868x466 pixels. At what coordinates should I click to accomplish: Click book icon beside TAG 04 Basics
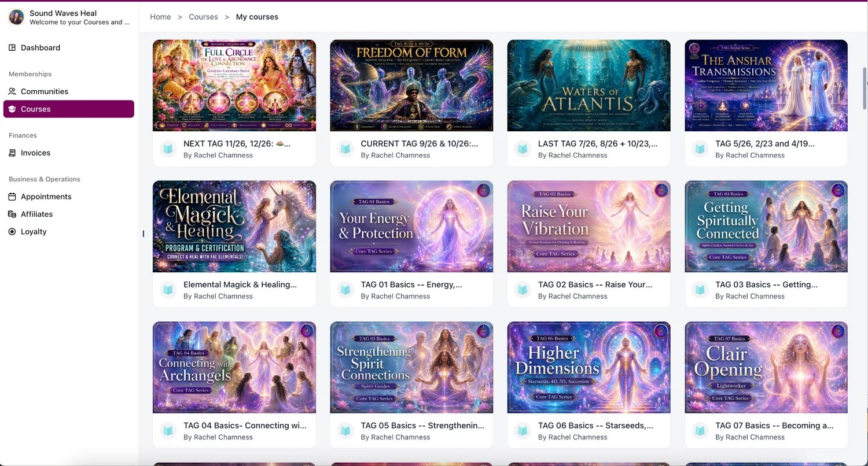pos(168,431)
